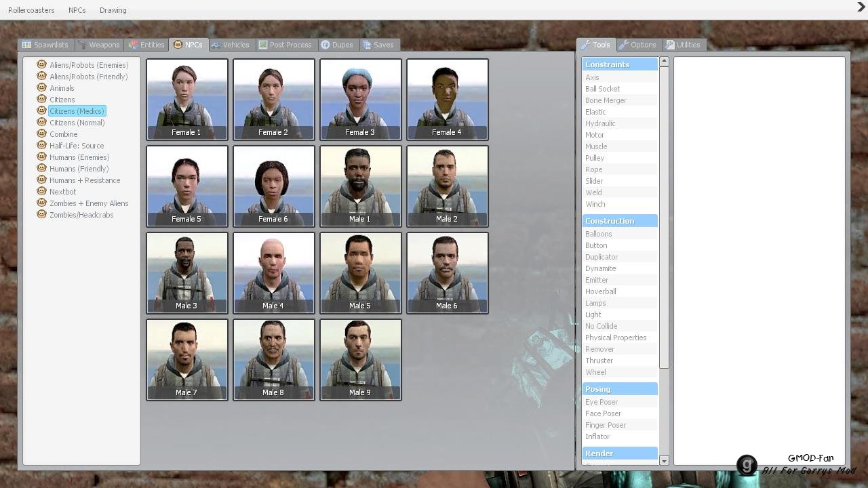Select Citizens (Normal) category
868x488 pixels.
[x=77, y=123]
